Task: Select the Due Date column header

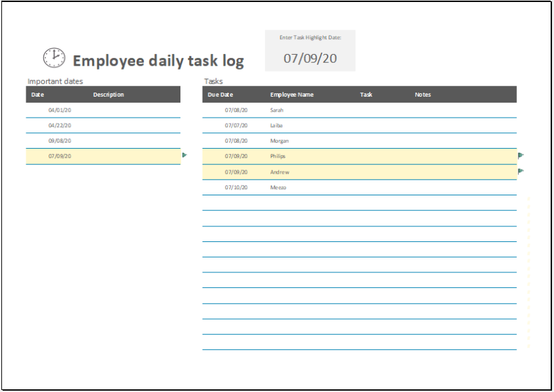Action: [220, 95]
